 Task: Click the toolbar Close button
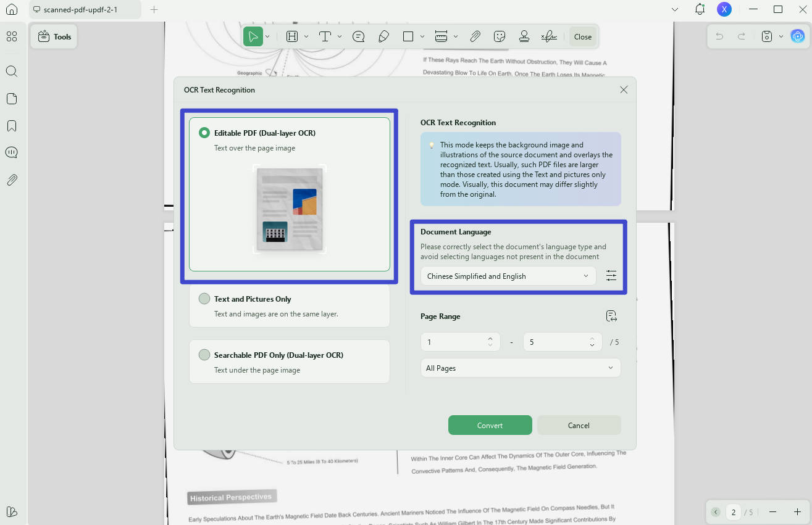coord(583,36)
